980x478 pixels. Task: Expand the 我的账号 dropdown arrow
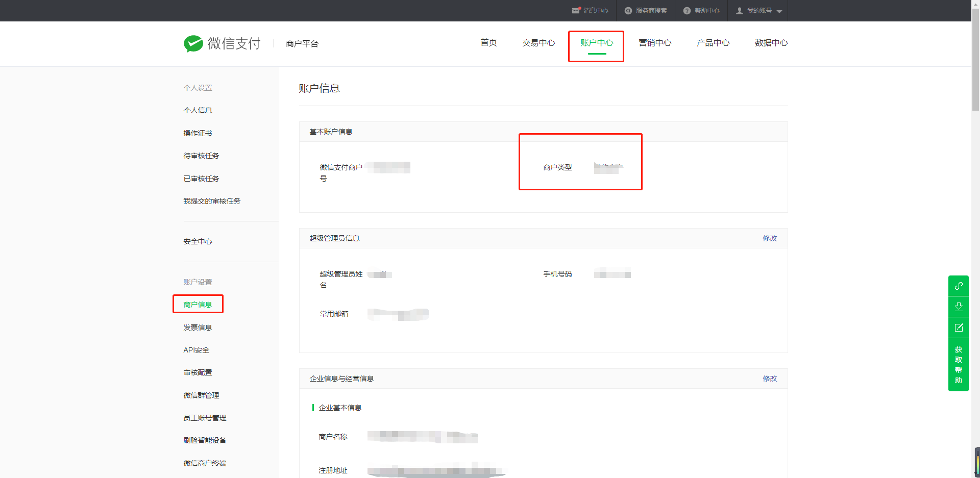pos(779,11)
